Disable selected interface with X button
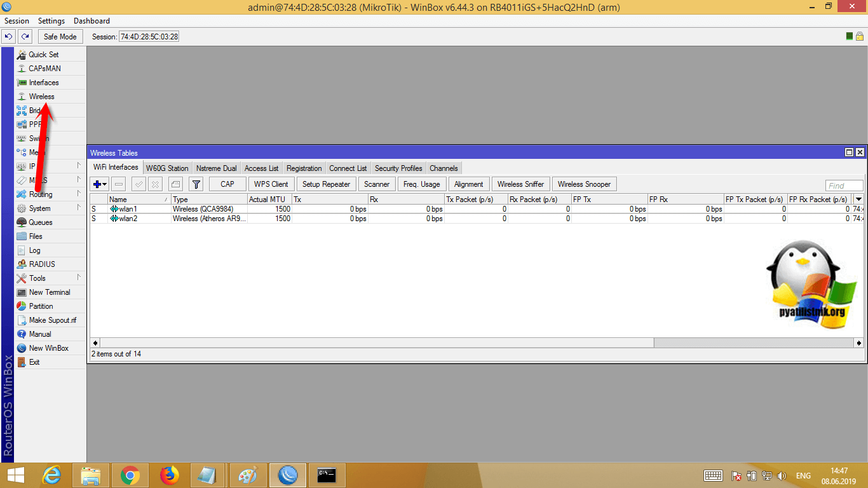868x488 pixels. (x=156, y=184)
